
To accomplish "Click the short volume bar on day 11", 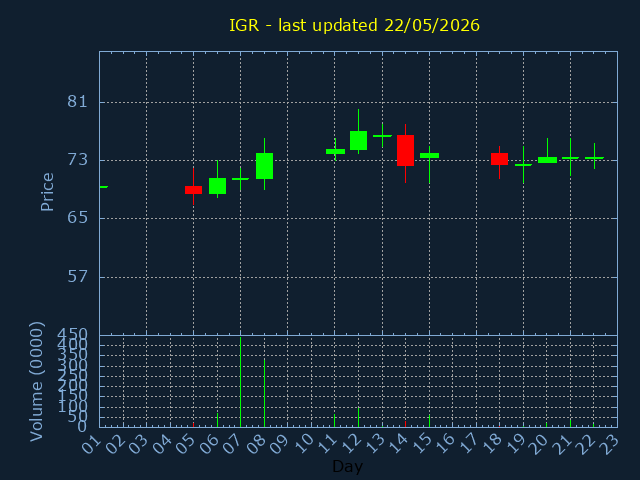I will (x=335, y=420).
